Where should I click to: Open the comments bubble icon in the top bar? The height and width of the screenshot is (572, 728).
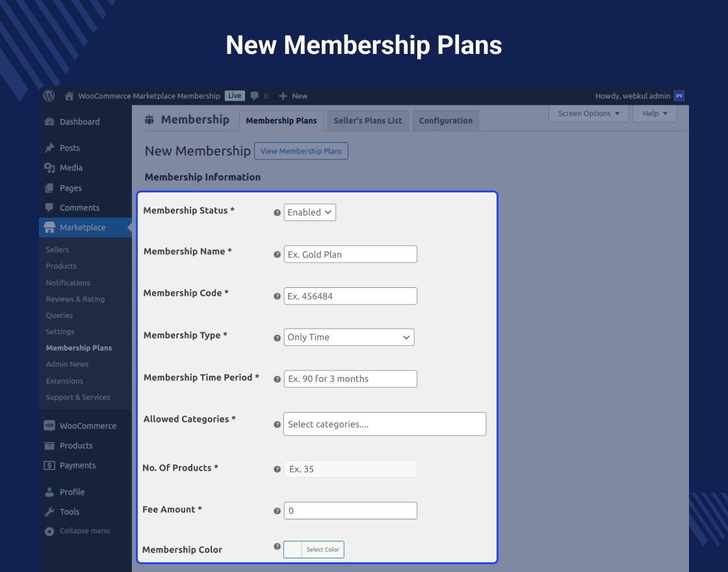point(253,96)
